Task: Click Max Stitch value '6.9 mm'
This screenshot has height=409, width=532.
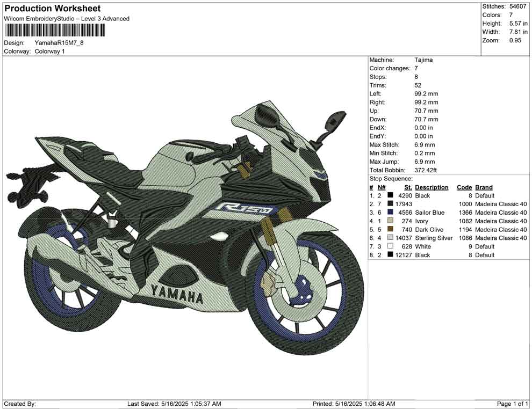Action: (x=425, y=145)
